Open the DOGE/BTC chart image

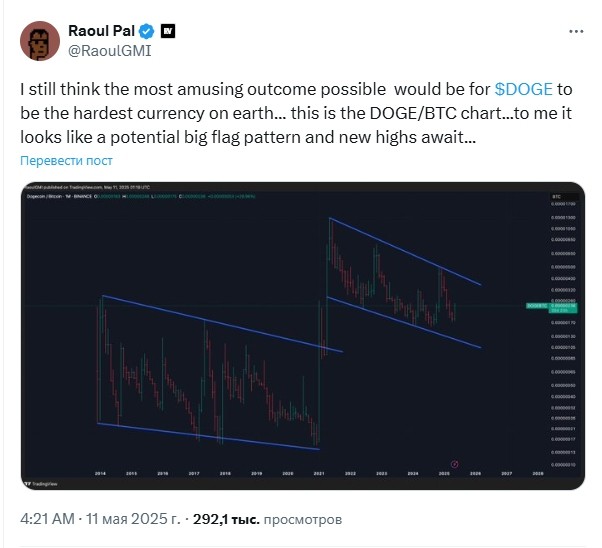[x=300, y=335]
